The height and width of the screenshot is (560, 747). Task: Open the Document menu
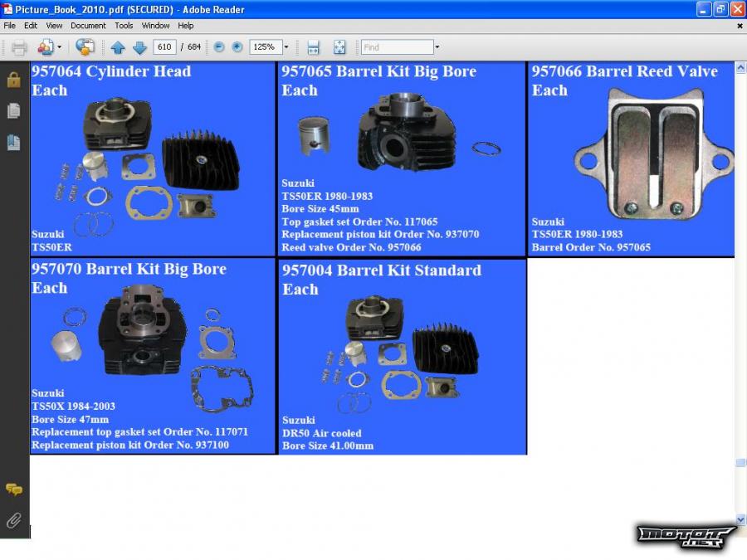(88, 26)
